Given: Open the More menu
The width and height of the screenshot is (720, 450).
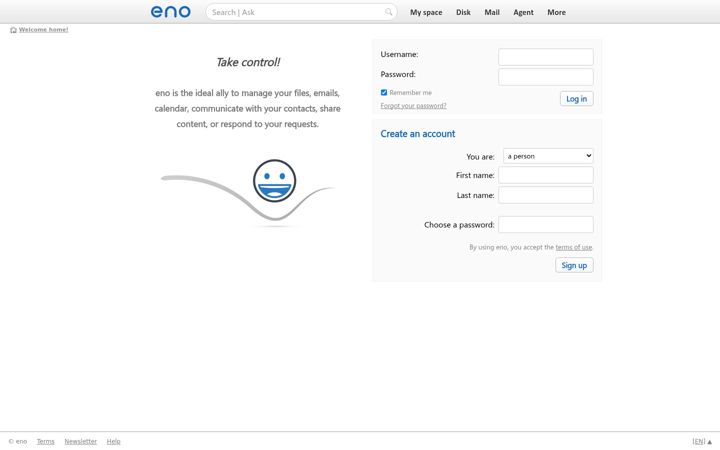Looking at the screenshot, I should tap(557, 12).
